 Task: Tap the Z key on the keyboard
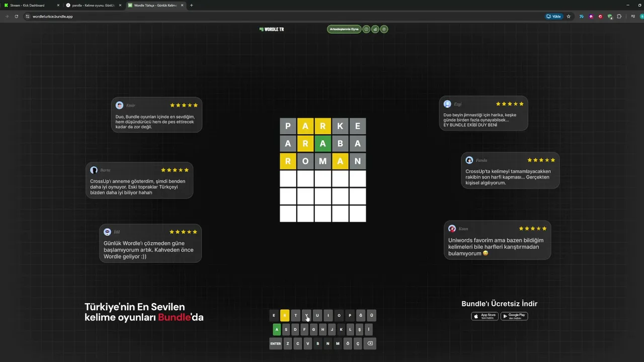coord(288,344)
